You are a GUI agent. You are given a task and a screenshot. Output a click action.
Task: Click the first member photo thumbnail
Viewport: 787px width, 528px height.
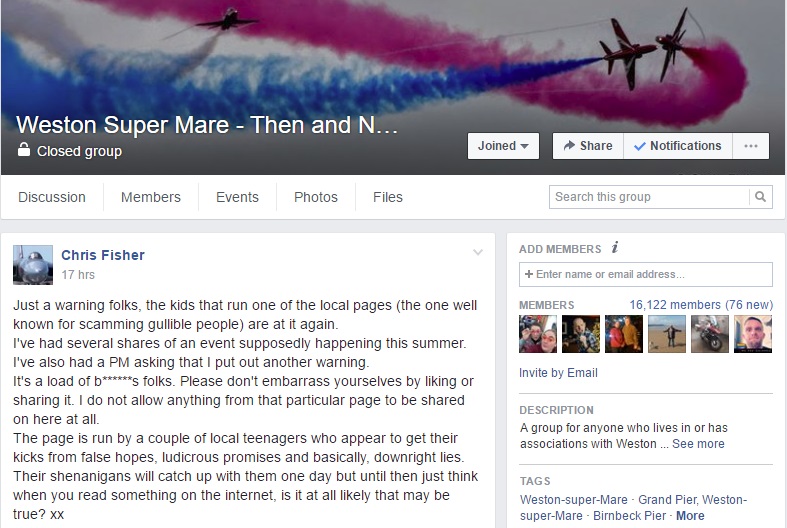tap(538, 334)
